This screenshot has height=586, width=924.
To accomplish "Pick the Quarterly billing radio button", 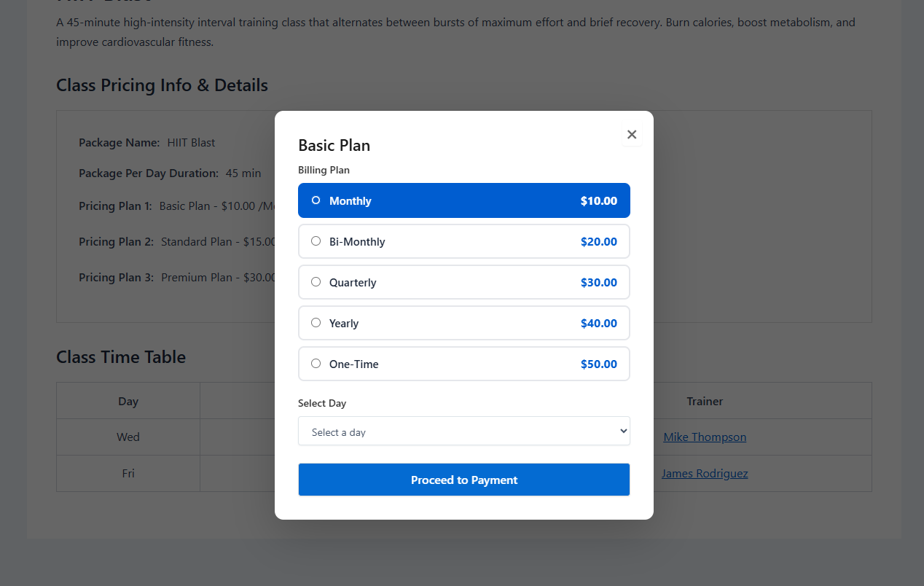I will click(316, 282).
